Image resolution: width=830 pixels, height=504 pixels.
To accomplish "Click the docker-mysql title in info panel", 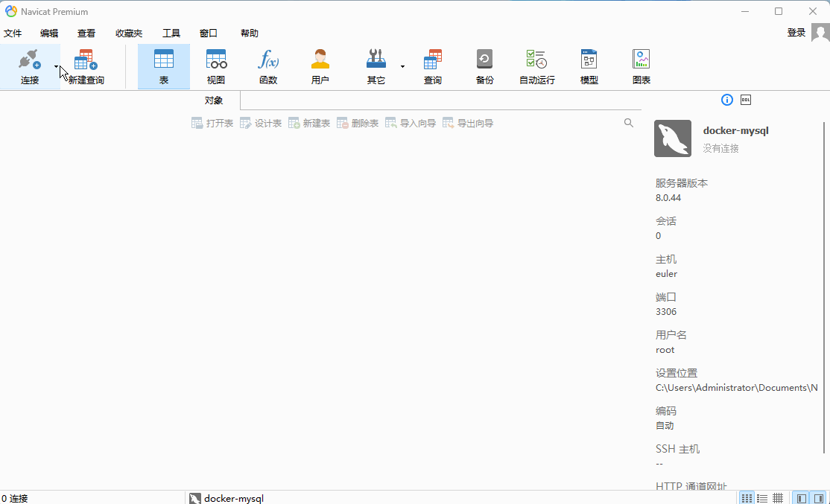I will 736,130.
